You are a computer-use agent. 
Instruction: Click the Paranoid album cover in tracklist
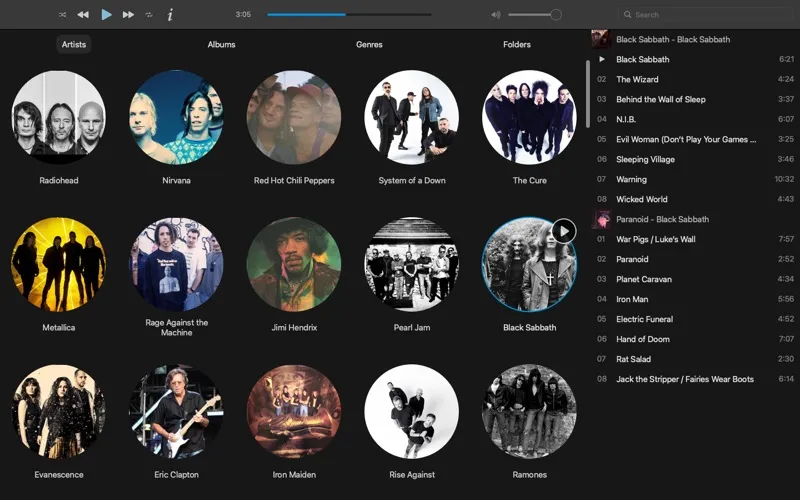(x=601, y=219)
